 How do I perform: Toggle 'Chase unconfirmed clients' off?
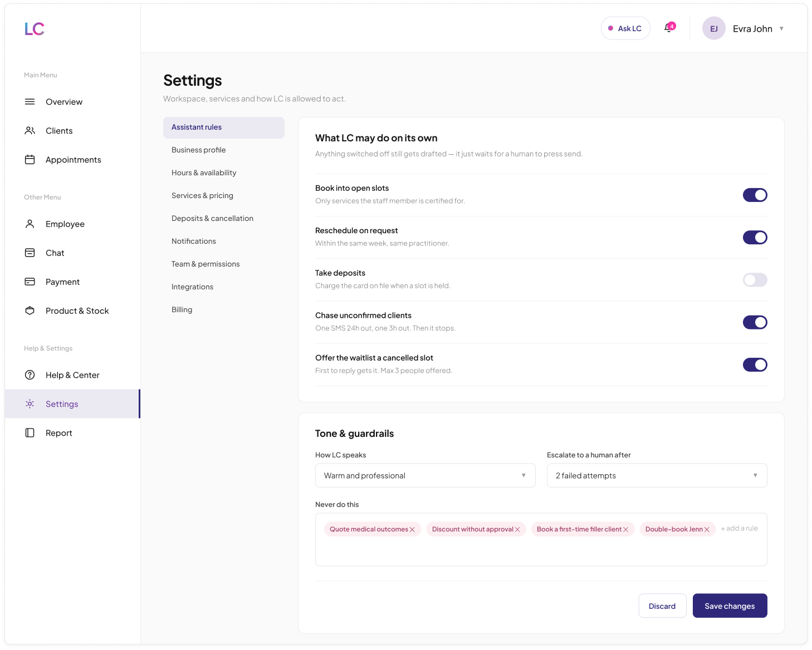pyautogui.click(x=755, y=322)
